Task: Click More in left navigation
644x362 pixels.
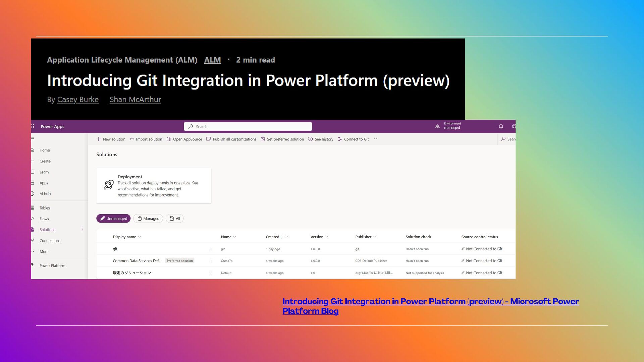Action: pyautogui.click(x=44, y=251)
